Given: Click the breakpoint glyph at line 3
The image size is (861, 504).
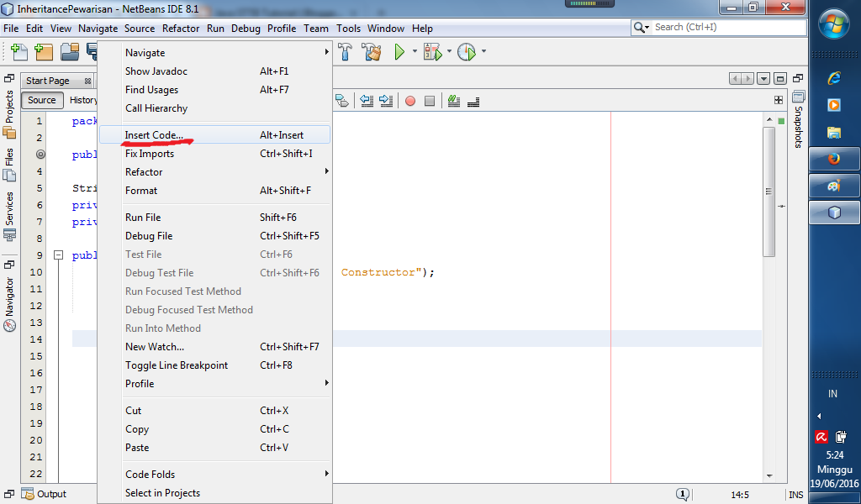Looking at the screenshot, I should [x=40, y=154].
